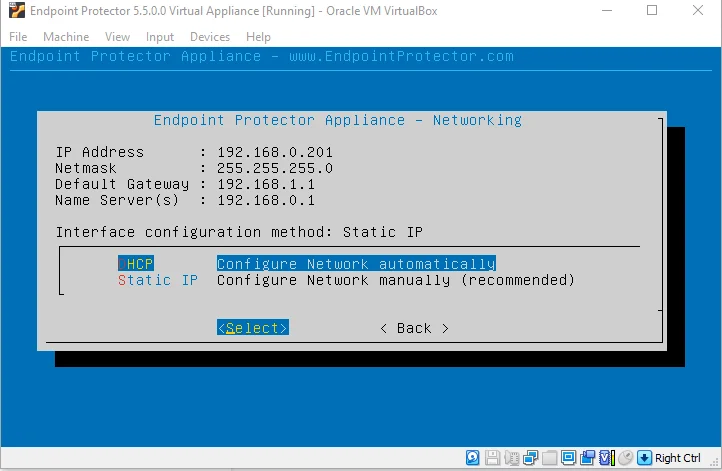Viewport: 722px width, 471px height.
Task: Open the Help menu
Action: (258, 37)
